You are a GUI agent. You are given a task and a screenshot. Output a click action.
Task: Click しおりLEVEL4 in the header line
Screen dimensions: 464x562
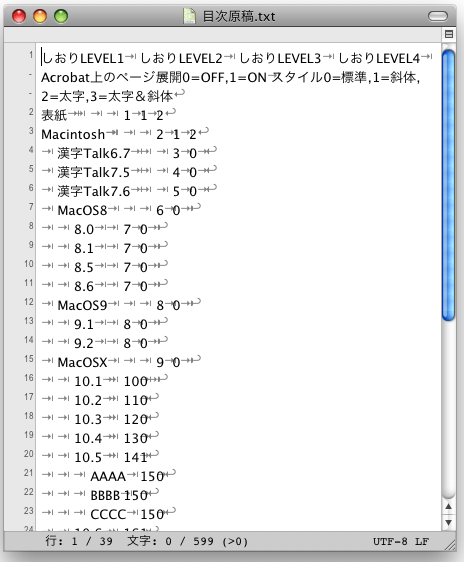pyautogui.click(x=379, y=58)
